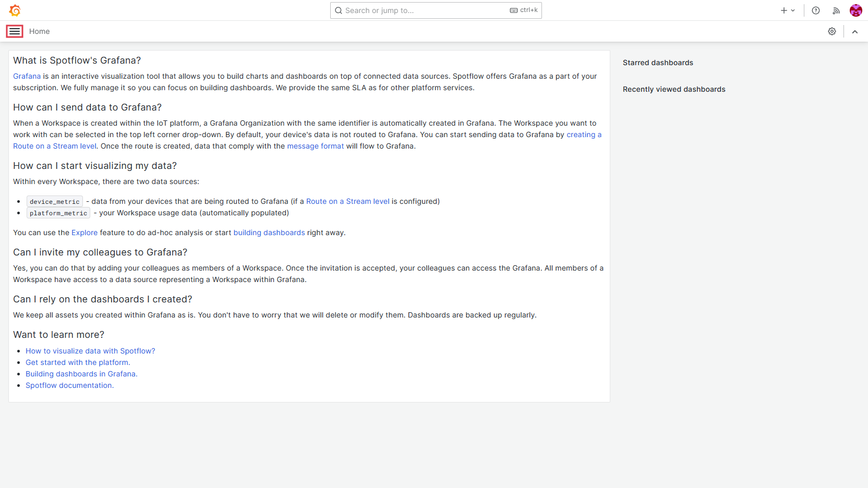868x488 pixels.
Task: Open dashboard settings gear icon
Action: 832,31
